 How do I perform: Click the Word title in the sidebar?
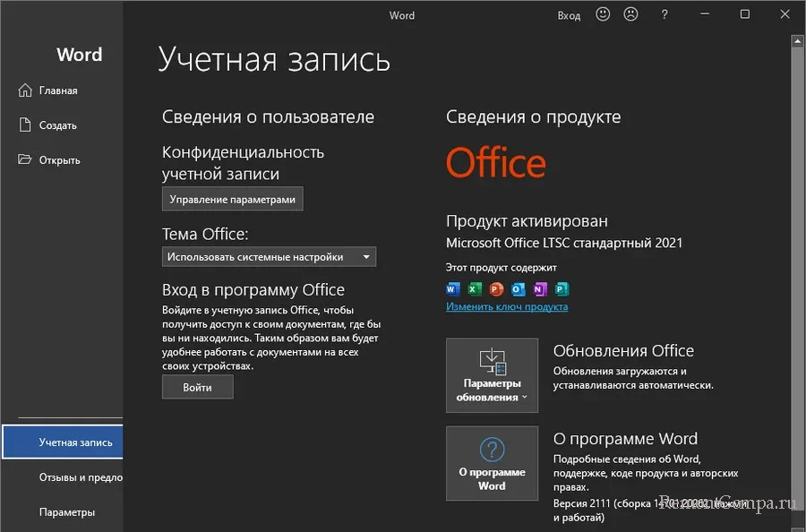pyautogui.click(x=79, y=55)
